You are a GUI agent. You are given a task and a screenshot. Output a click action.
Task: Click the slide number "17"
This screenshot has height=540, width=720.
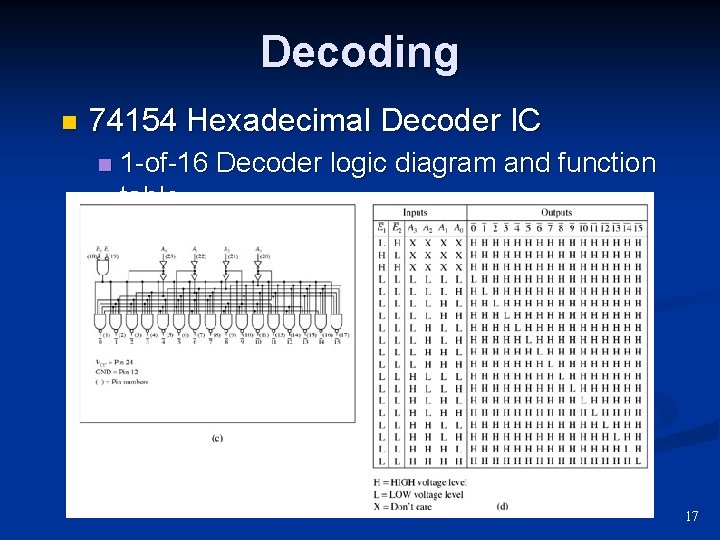pyautogui.click(x=692, y=516)
